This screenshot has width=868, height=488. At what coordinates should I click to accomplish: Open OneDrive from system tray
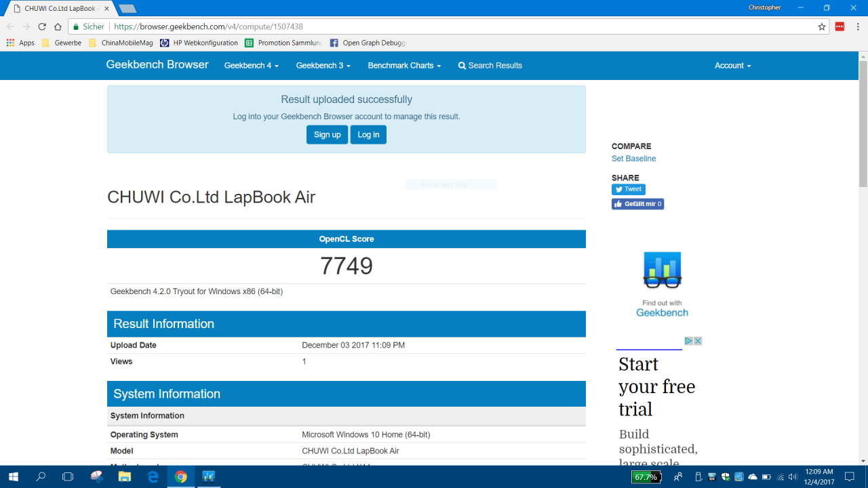point(753,477)
